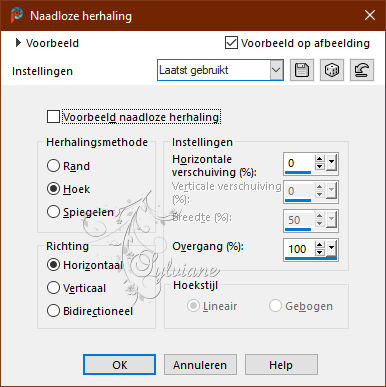Image resolution: width=386 pixels, height=387 pixels.
Task: Click the save preset floppy disk icon
Action: pos(302,70)
